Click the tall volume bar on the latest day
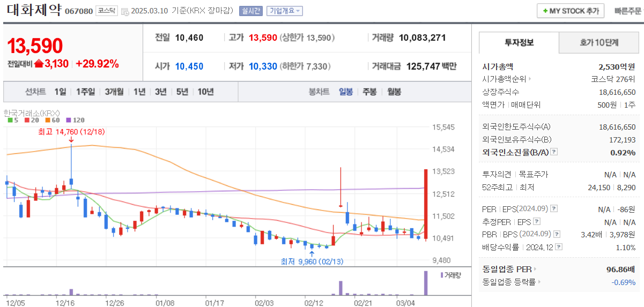Screen dimensions: 644x307 [x=426, y=283]
